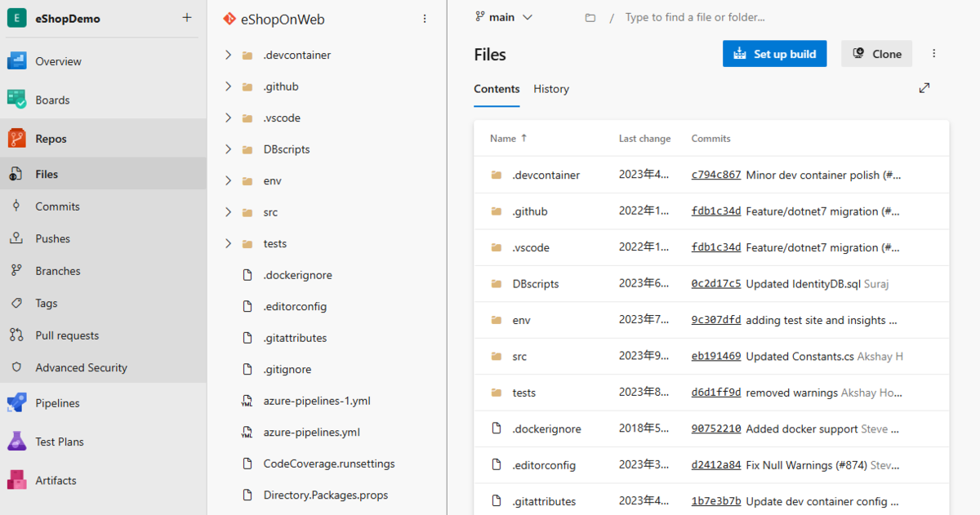Switch to the History tab
This screenshot has height=515, width=980.
(550, 89)
